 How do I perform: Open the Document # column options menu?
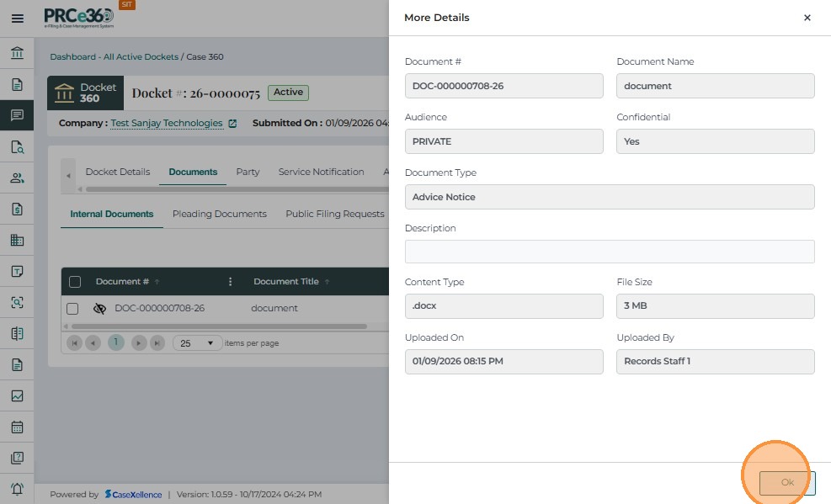click(231, 282)
